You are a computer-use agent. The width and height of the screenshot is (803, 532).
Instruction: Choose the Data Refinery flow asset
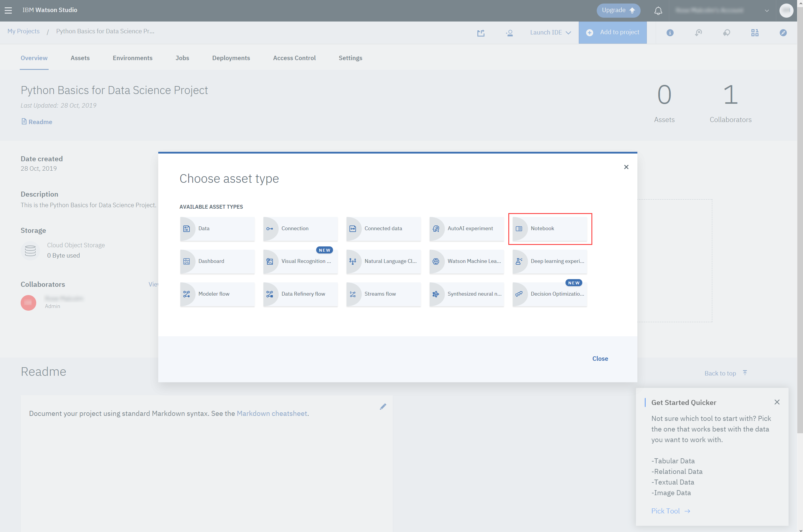coord(300,294)
